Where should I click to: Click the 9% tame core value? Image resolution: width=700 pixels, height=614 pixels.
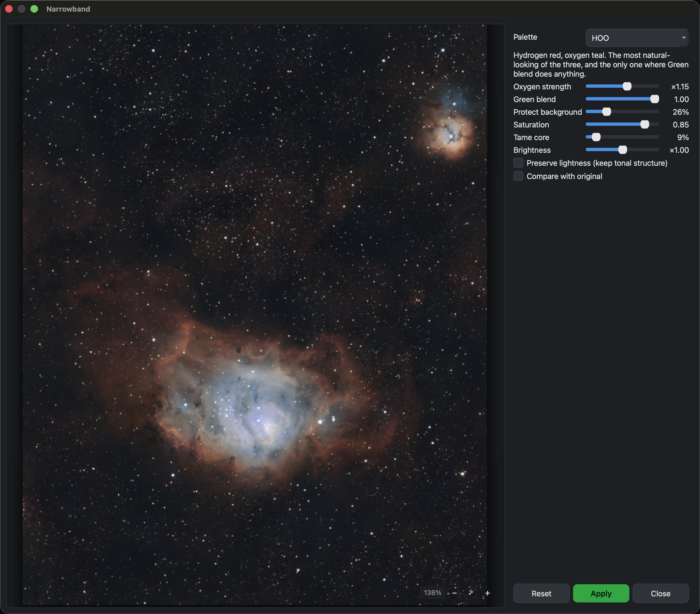click(683, 137)
